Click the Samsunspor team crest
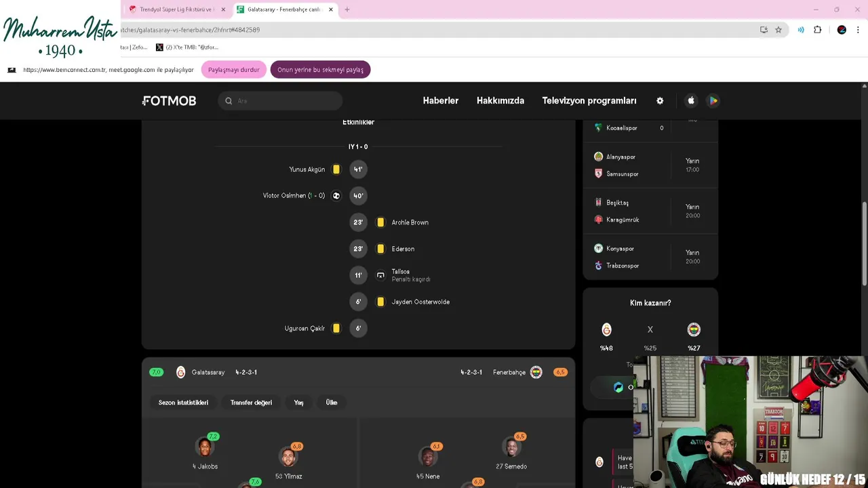 coord(598,174)
